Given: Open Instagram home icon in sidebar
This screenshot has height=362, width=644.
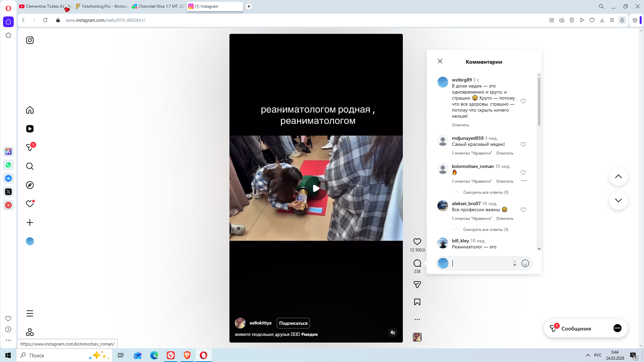Looking at the screenshot, I should [30, 110].
